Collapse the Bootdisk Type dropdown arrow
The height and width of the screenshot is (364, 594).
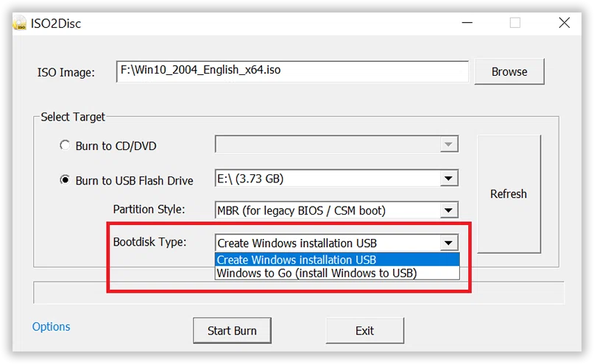[448, 243]
